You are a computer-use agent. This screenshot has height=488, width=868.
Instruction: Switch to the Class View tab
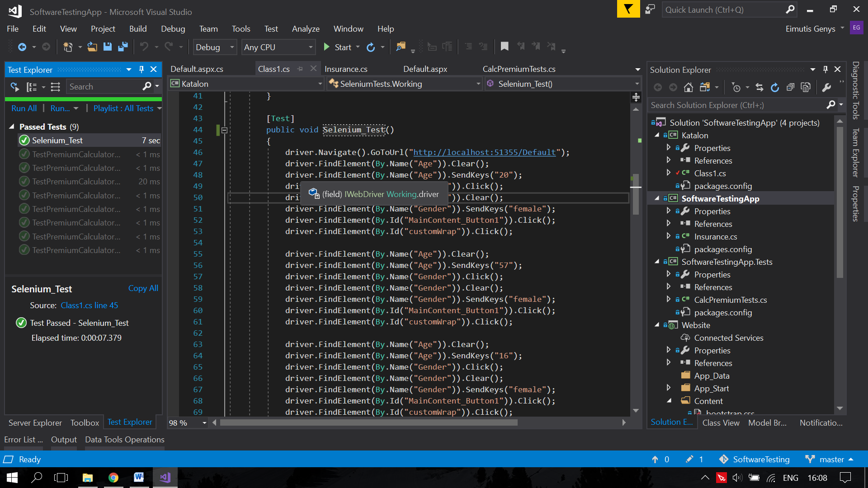point(721,423)
